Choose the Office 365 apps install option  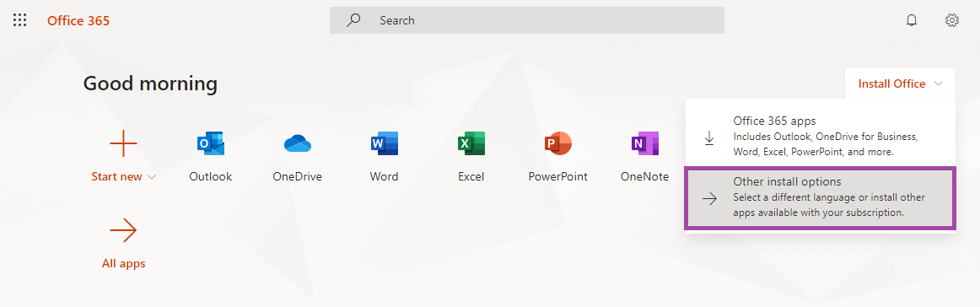click(x=820, y=137)
